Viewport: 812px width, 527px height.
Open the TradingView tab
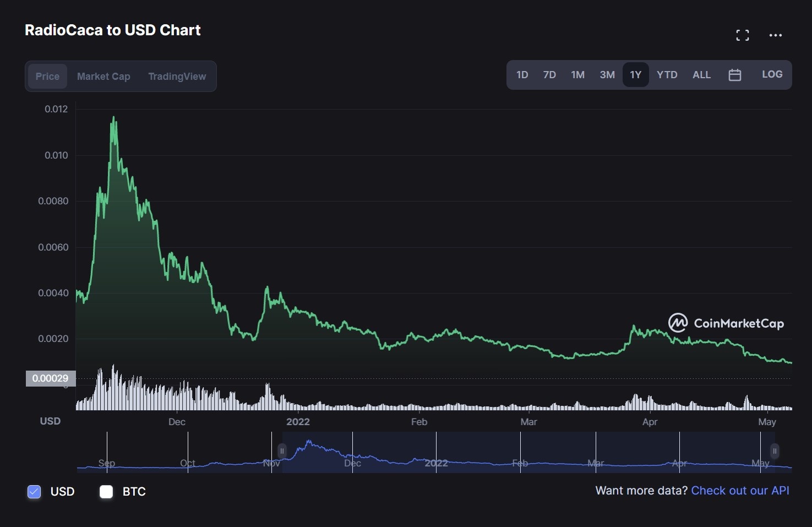[x=177, y=77]
